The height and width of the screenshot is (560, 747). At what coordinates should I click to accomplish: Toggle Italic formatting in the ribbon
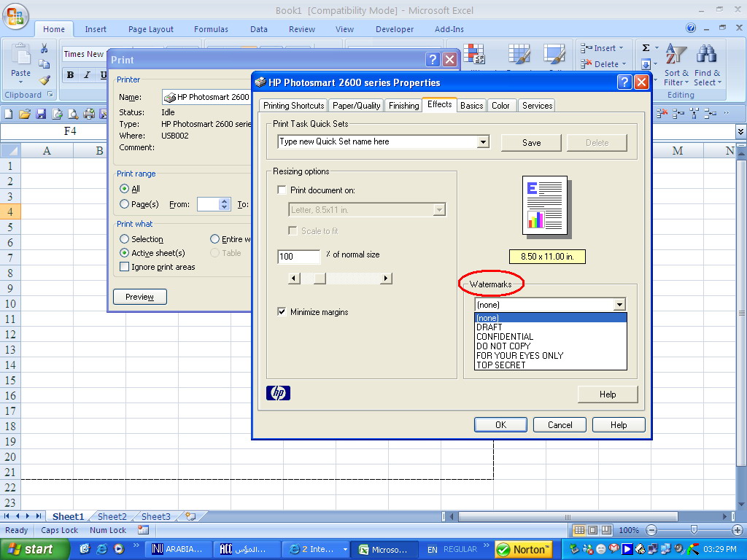87,75
